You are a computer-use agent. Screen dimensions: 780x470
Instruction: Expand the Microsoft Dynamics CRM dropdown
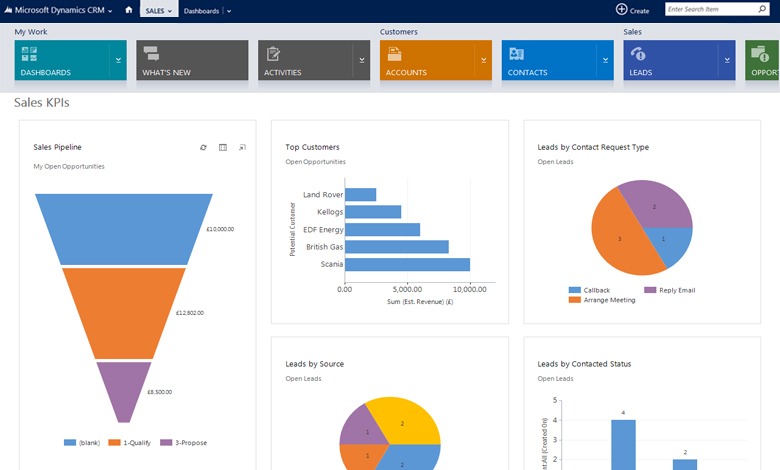[109, 10]
